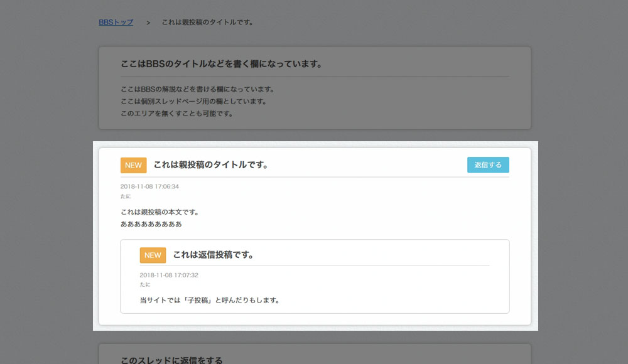Click description line ここはBBSの解説などを書ける欄

pyautogui.click(x=198, y=89)
